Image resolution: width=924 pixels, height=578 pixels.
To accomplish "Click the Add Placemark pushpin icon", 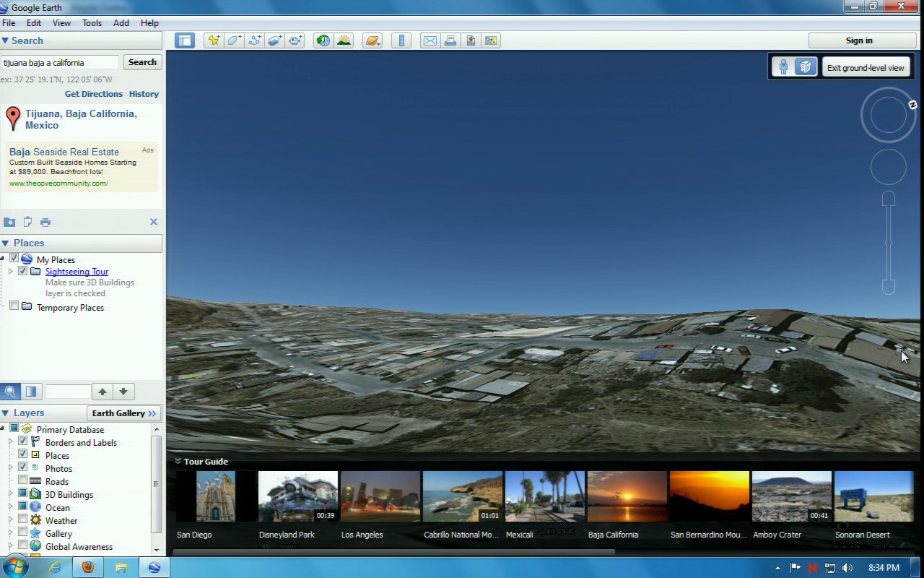I will click(214, 40).
